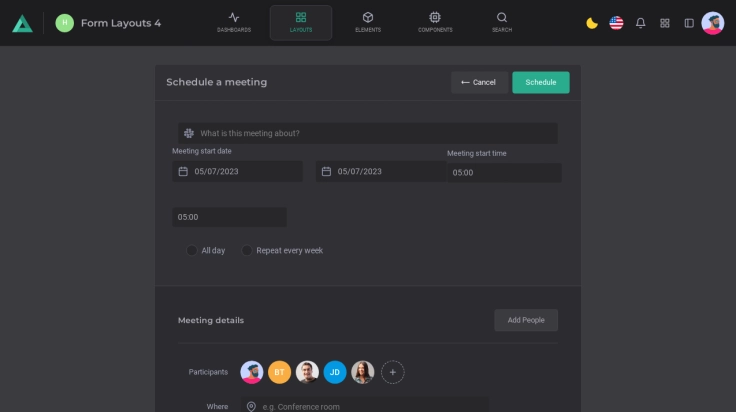Viewport: 736px width, 412px height.
Task: Click the Add People button
Action: point(526,320)
